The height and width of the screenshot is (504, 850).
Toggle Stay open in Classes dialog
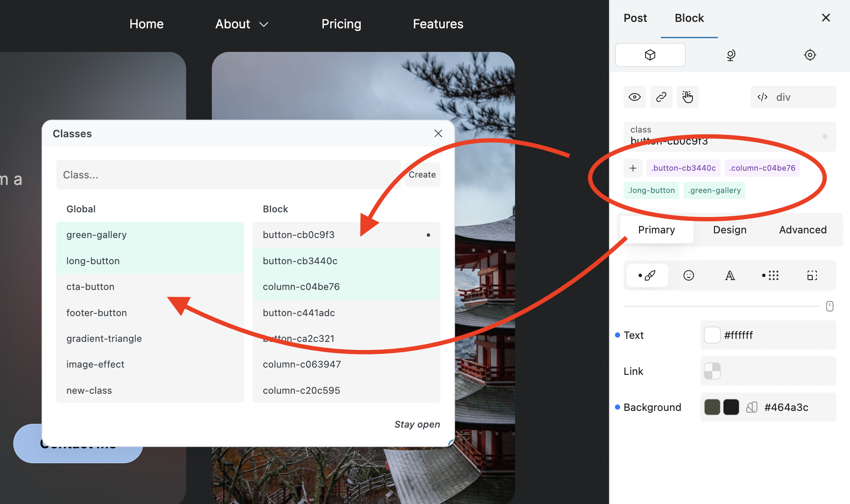417,424
